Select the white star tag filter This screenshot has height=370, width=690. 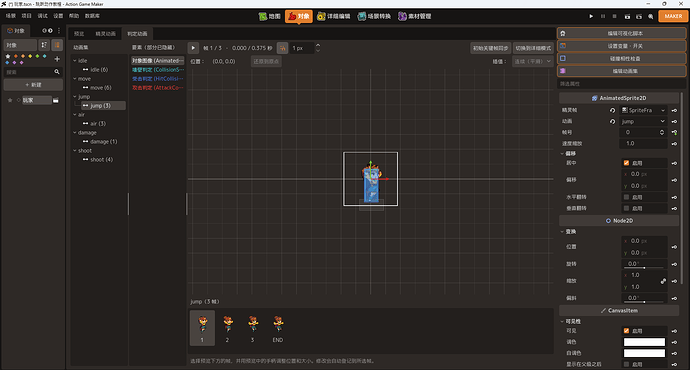[7, 56]
